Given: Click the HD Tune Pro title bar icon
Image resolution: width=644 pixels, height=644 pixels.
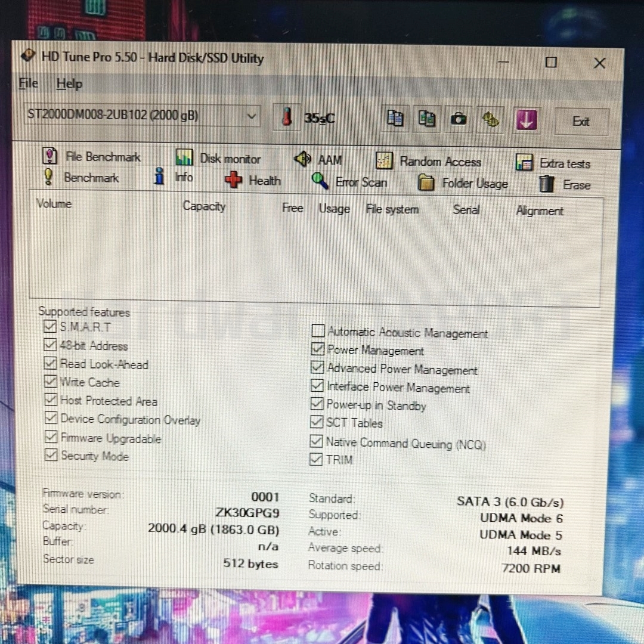Looking at the screenshot, I should [28, 55].
